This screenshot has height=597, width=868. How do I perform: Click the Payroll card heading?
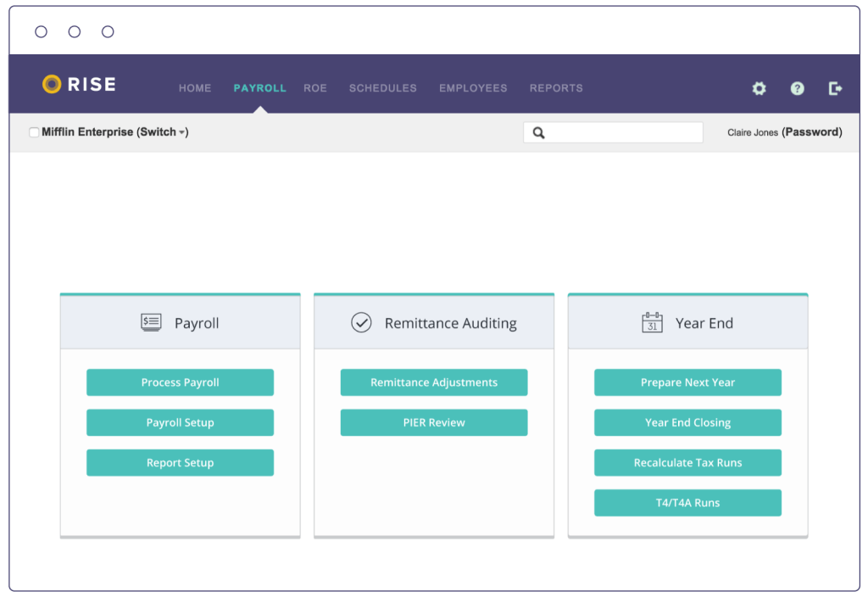click(x=197, y=323)
